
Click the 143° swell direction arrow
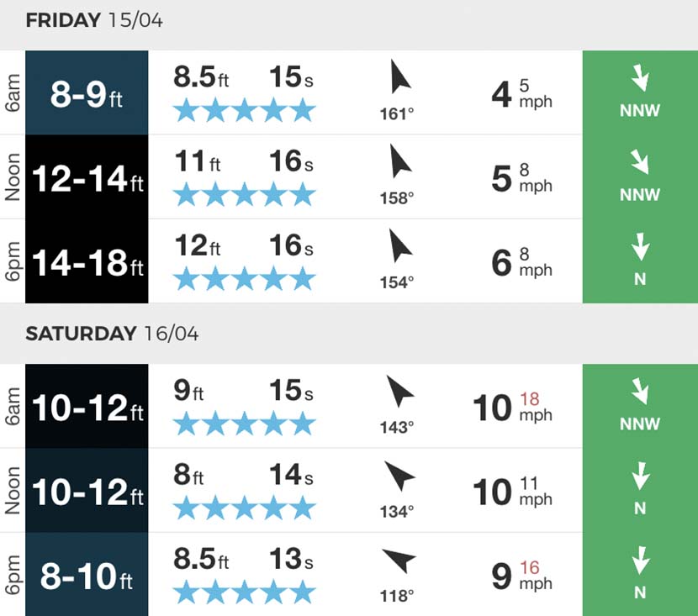click(x=400, y=391)
